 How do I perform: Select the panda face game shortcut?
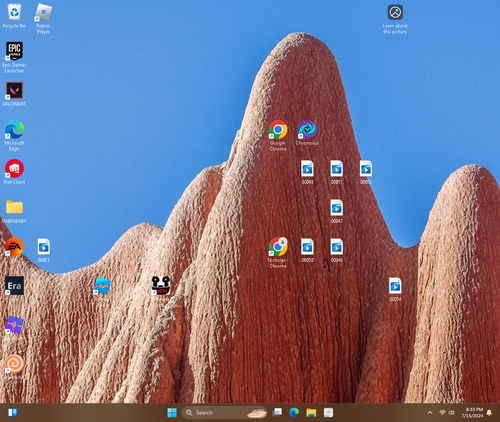pyautogui.click(x=161, y=286)
